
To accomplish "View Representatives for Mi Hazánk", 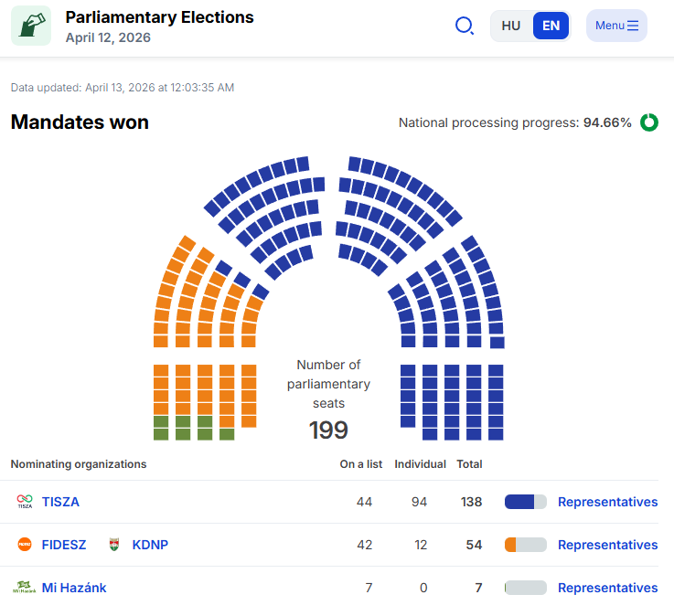I will point(607,588).
